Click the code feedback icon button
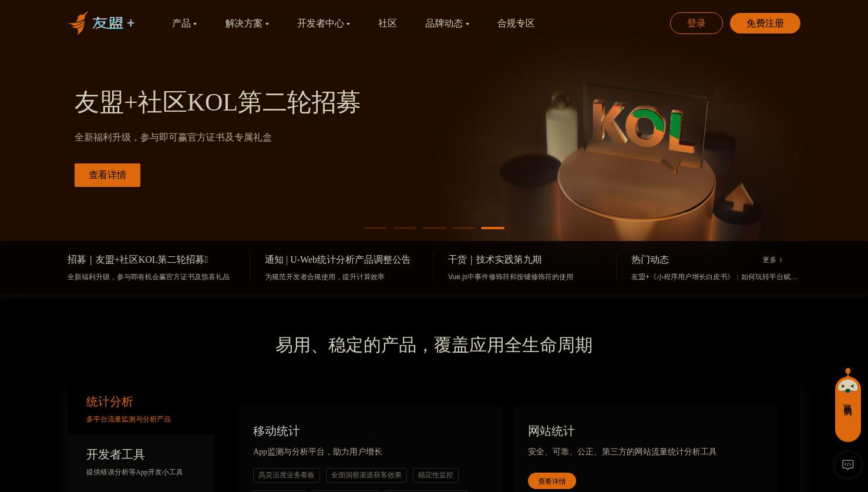Image resolution: width=868 pixels, height=492 pixels. coord(847,464)
